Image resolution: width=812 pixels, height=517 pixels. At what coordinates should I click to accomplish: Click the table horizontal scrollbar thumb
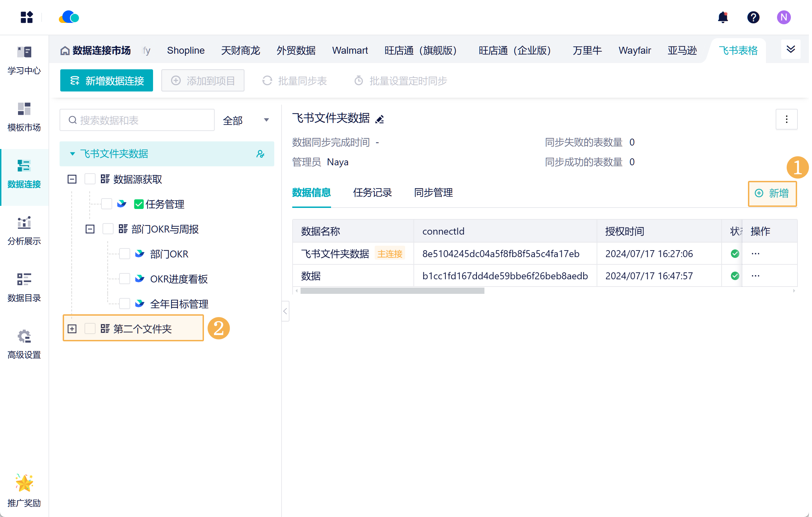click(x=392, y=291)
